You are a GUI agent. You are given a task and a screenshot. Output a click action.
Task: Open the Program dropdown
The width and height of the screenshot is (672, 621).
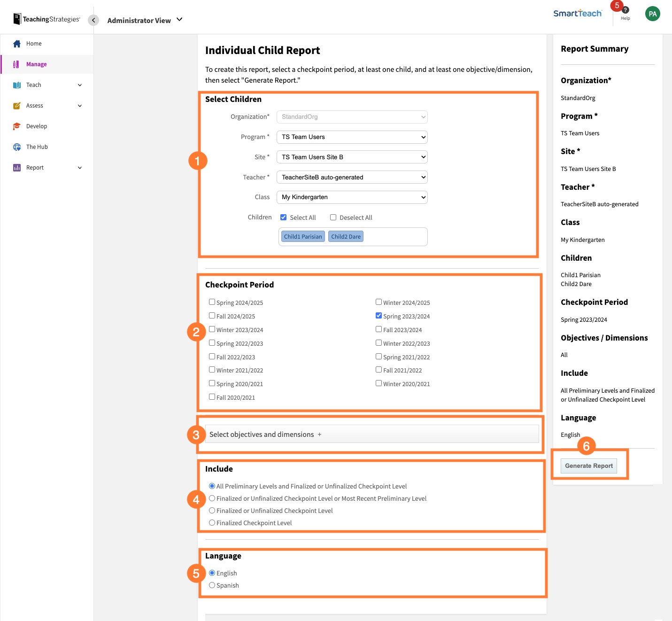[x=352, y=137]
